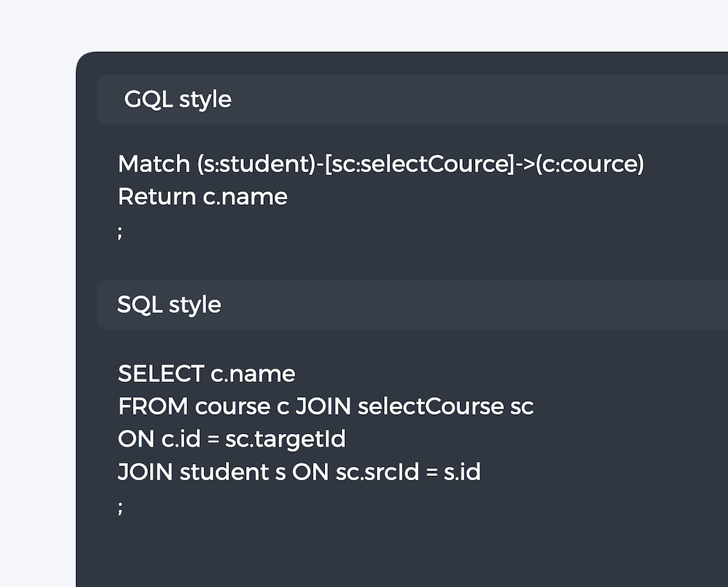Click the SQL style header

click(x=169, y=305)
